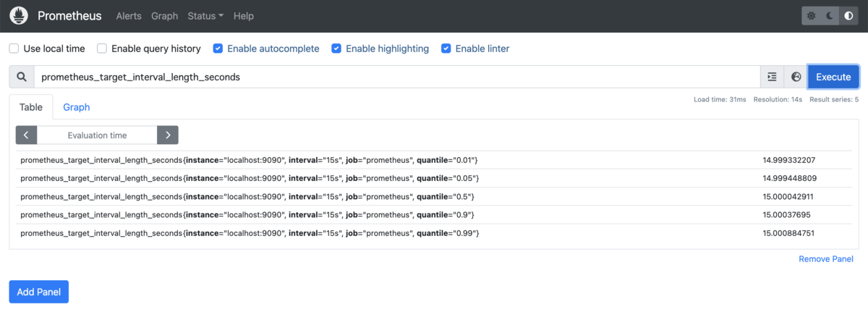This screenshot has height=328, width=868.
Task: Focus the expression query input field
Action: [397, 77]
